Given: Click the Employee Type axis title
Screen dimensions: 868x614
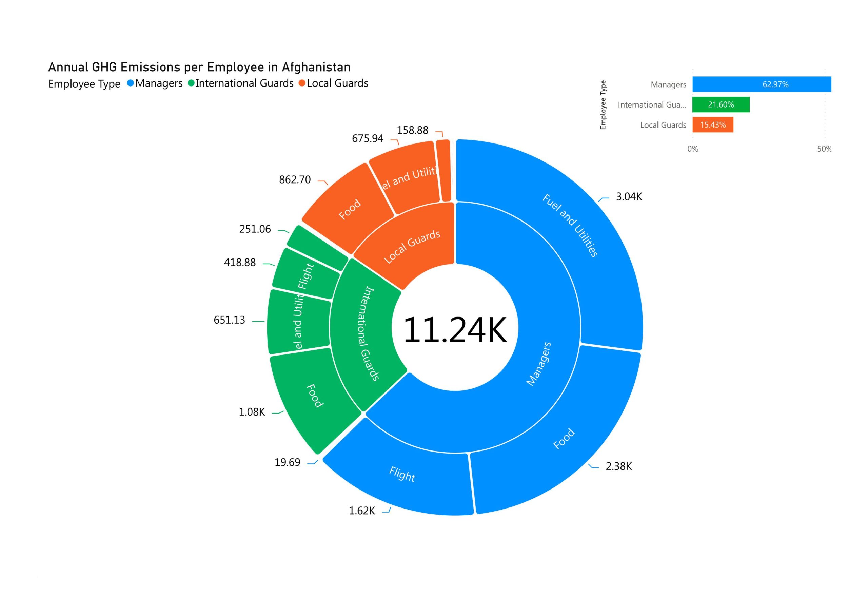Looking at the screenshot, I should click(603, 105).
